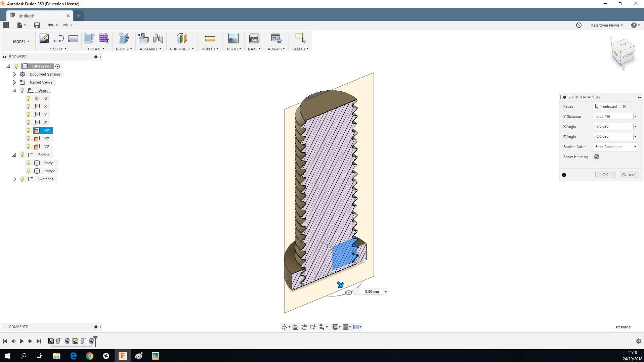
Task: Expand the Document Settings node
Action: [14, 74]
